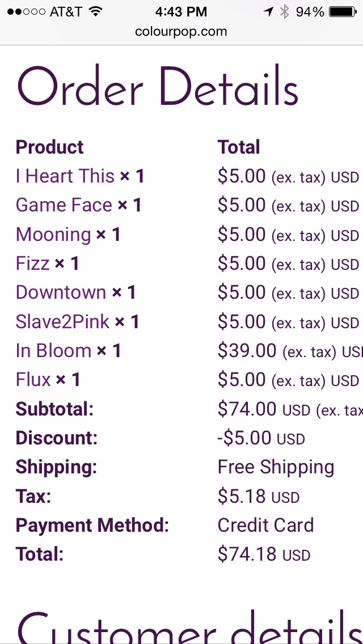Open the Downtown product link
Image resolution: width=363 pixels, height=644 pixels.
pyautogui.click(x=61, y=293)
